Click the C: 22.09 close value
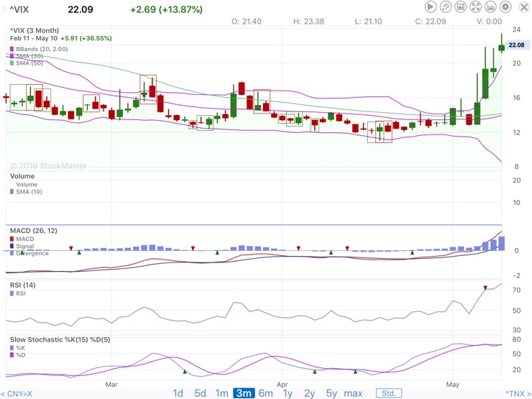 point(431,22)
